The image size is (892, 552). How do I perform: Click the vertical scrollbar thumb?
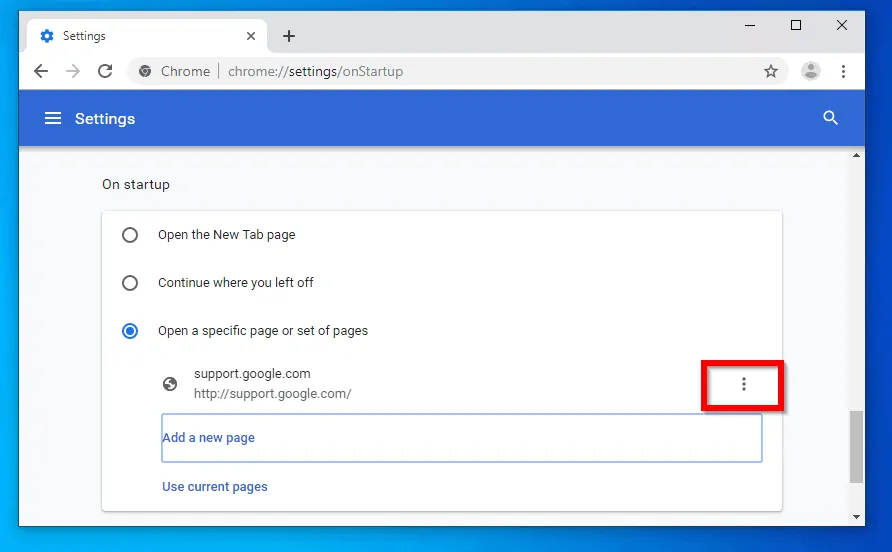tap(856, 445)
